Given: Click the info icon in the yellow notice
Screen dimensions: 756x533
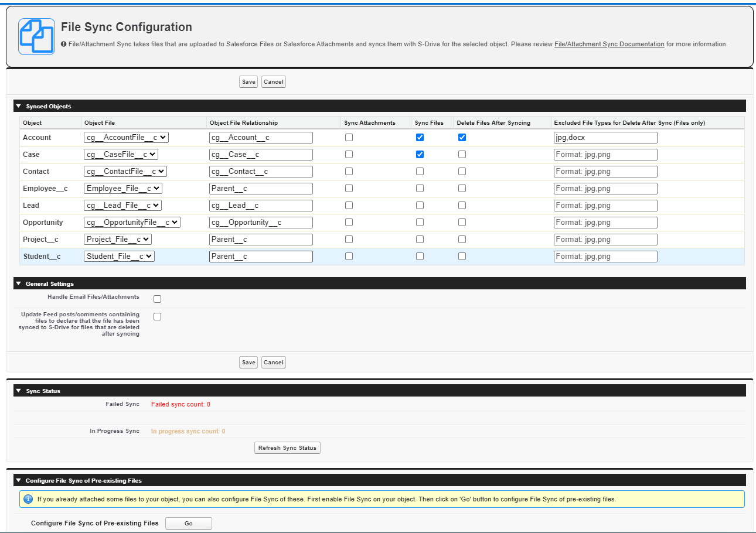Looking at the screenshot, I should pyautogui.click(x=28, y=499).
